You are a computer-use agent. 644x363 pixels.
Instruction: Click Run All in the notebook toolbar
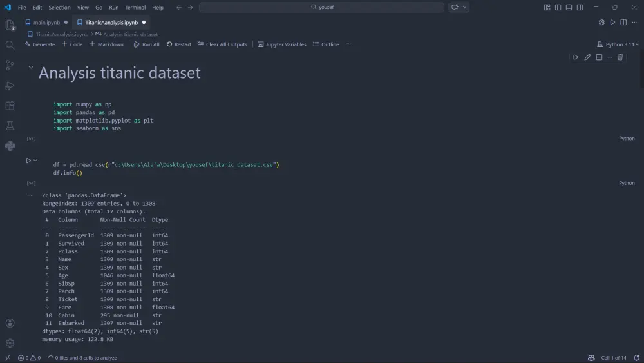click(x=147, y=44)
